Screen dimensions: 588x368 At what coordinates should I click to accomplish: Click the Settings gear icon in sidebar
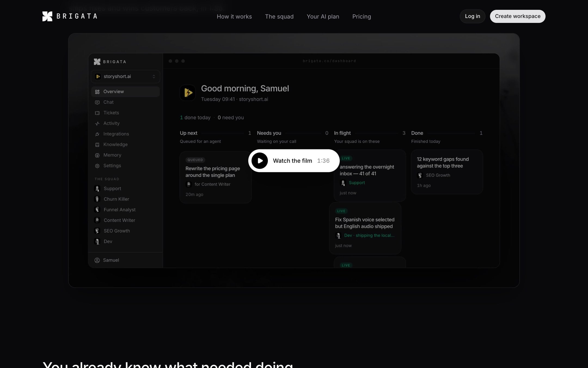click(97, 166)
